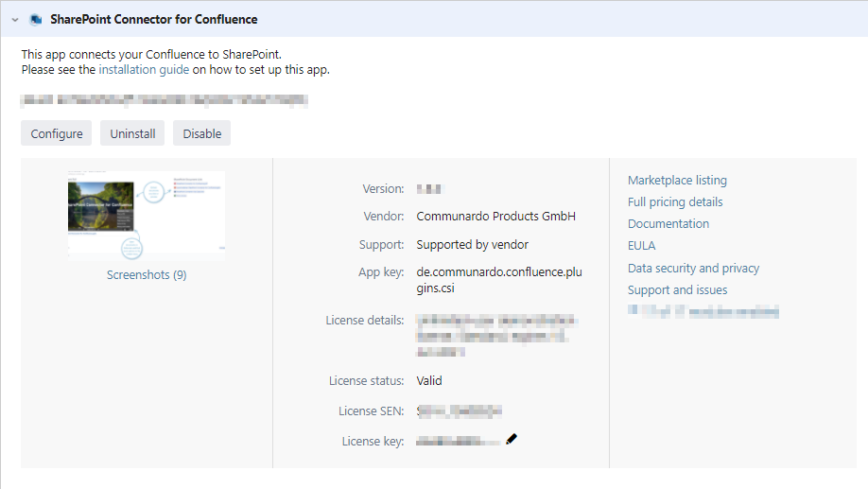This screenshot has width=868, height=489.
Task: Open Data security and privacy
Action: [693, 268]
